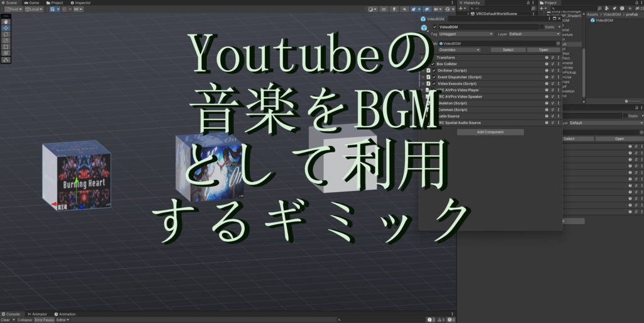Switch to the Animation tab
This screenshot has width=644, height=323.
tap(65, 314)
